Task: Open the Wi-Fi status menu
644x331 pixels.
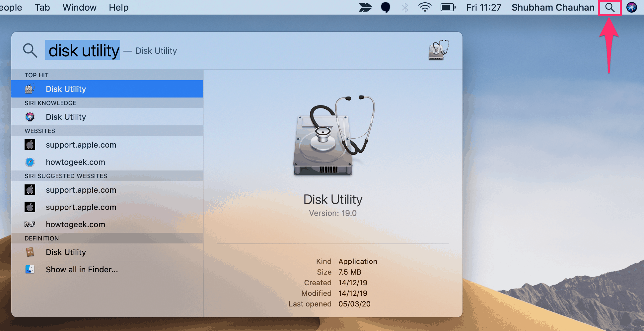Action: point(425,7)
